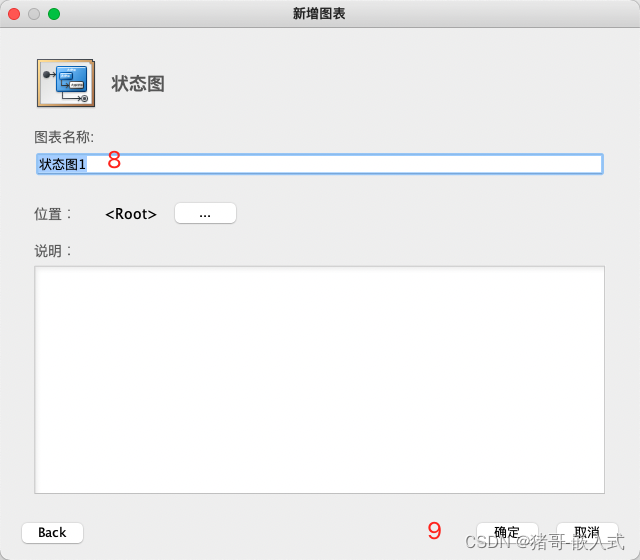Close the 新增图表 window with red button
640x560 pixels.
point(14,14)
